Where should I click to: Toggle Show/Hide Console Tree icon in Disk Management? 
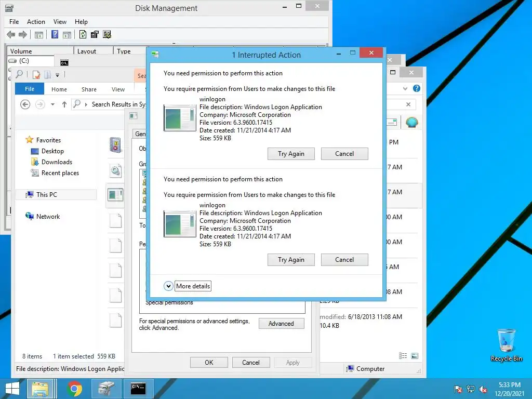click(x=38, y=35)
